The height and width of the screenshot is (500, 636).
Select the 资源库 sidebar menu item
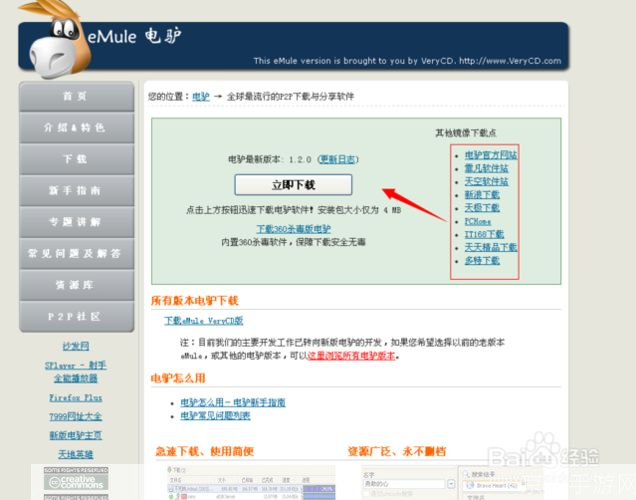[x=76, y=285]
